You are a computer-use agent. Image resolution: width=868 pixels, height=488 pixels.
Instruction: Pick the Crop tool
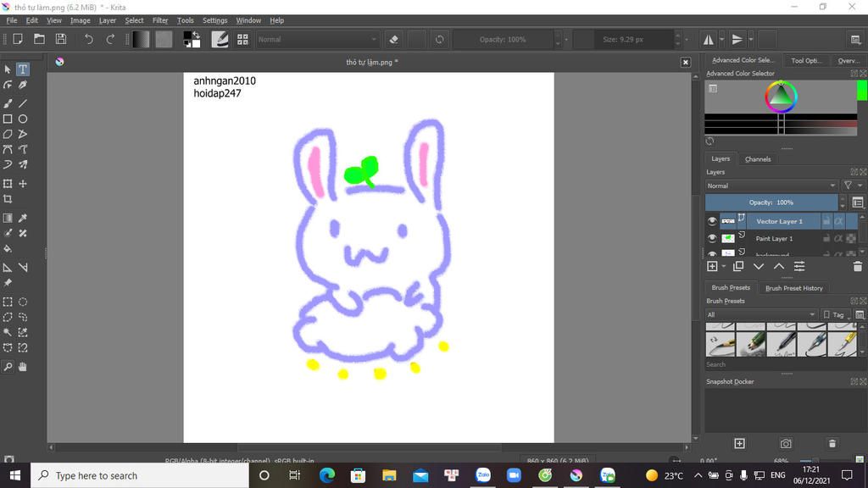click(x=7, y=198)
